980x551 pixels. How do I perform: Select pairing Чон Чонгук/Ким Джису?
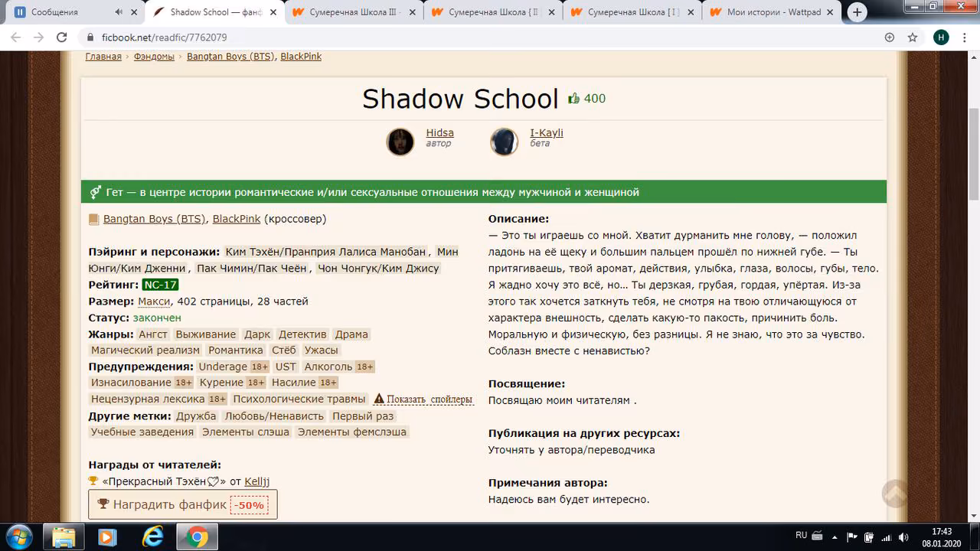[378, 268]
